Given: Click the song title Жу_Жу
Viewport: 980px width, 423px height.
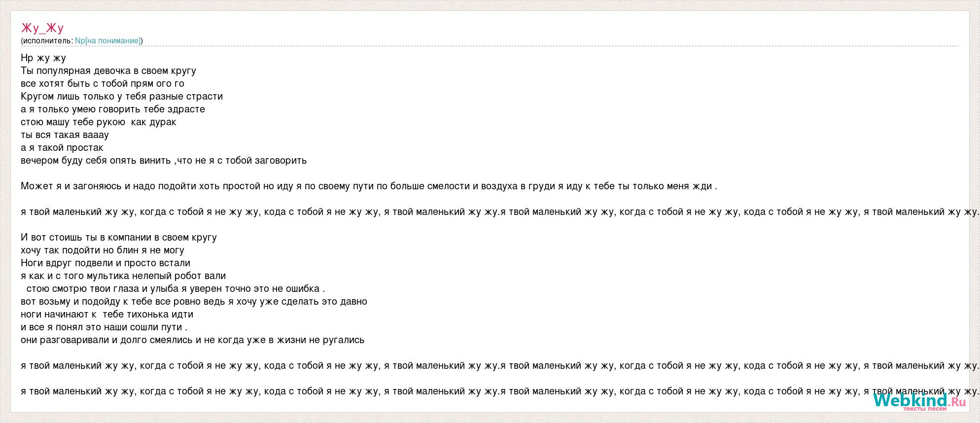Looking at the screenshot, I should point(42,28).
